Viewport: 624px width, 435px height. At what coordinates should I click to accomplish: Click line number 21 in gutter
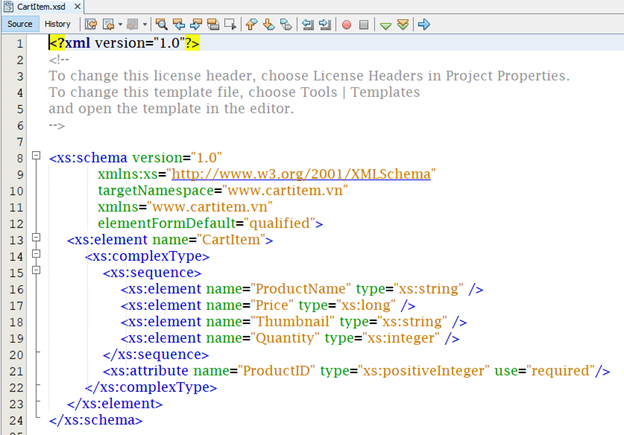[x=16, y=371]
